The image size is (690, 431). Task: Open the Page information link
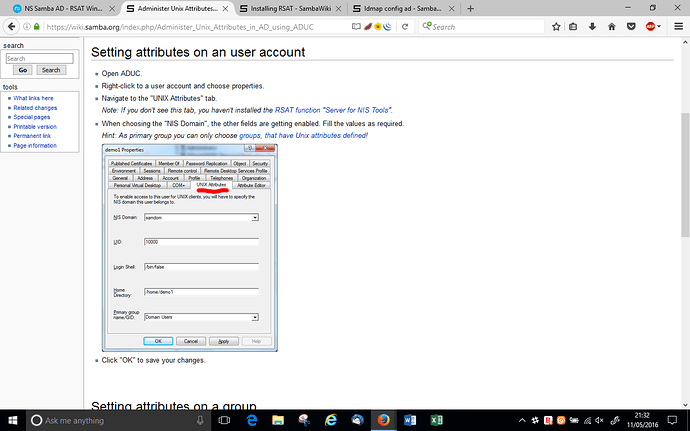pos(35,146)
